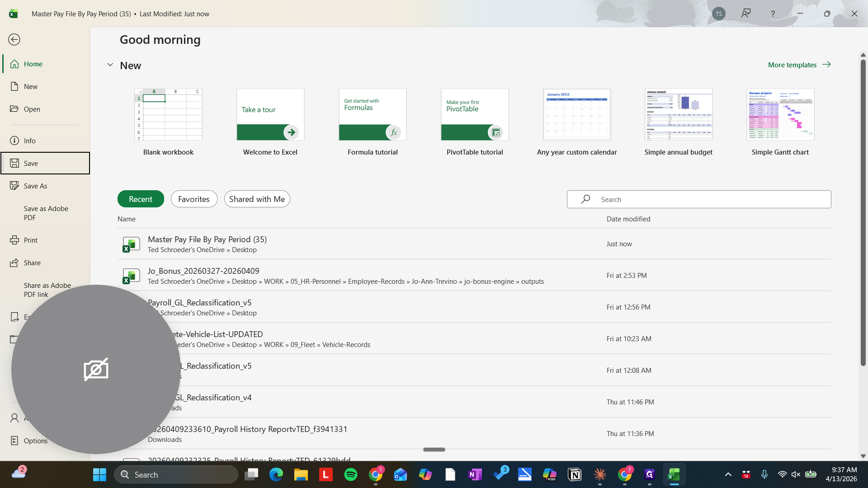The image size is (868, 488).
Task: Open Spotify from the taskbar
Action: tap(350, 474)
